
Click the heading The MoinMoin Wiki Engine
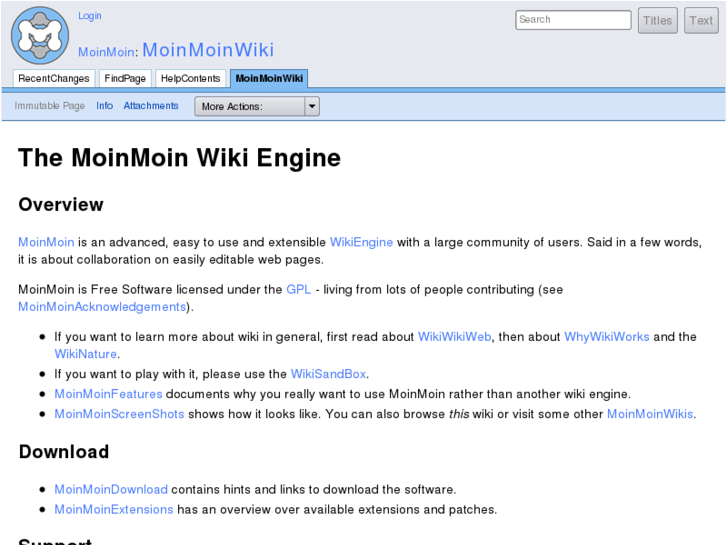click(179, 158)
